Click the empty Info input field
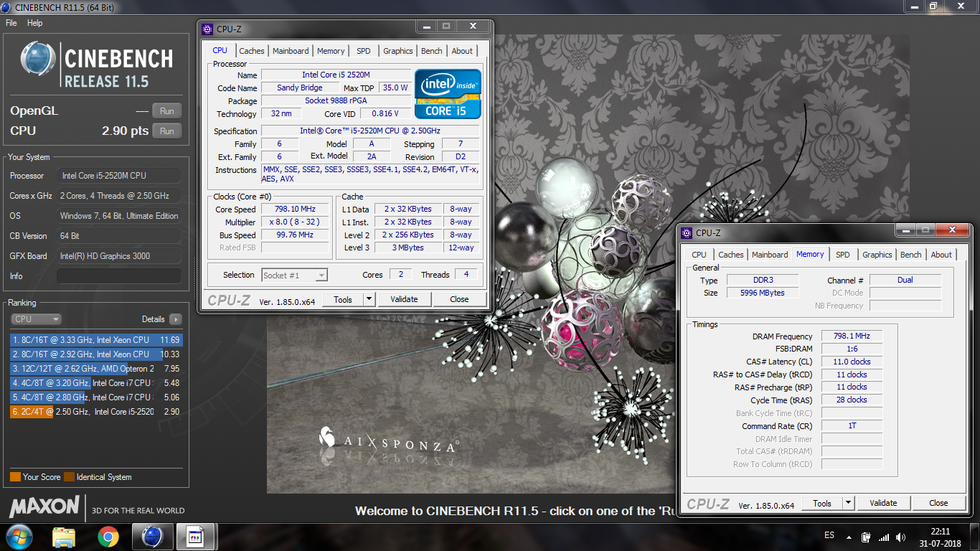980x551 pixels. coord(119,276)
